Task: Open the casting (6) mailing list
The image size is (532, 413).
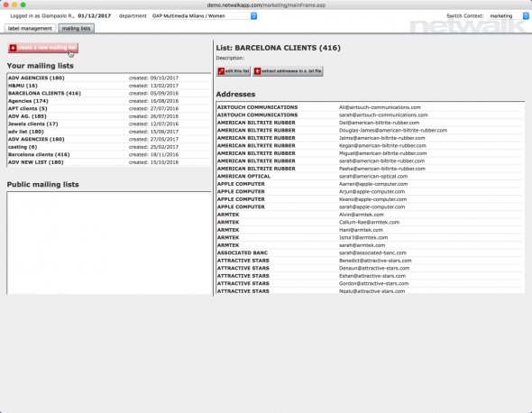Action: [x=23, y=147]
